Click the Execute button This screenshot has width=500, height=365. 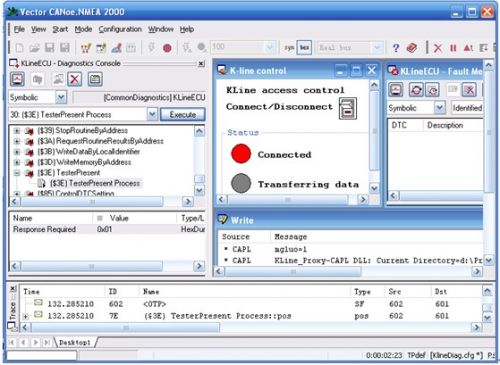(x=183, y=115)
